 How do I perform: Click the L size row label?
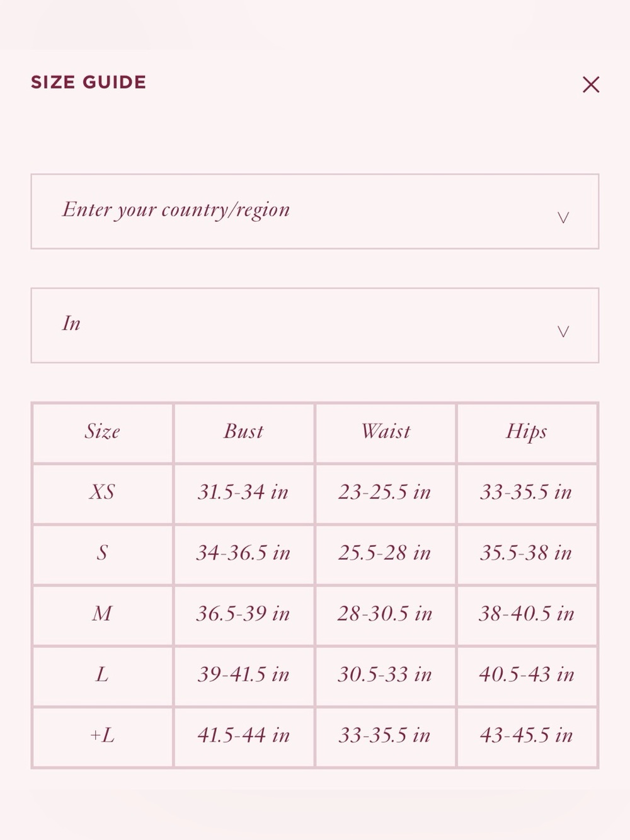[102, 675]
